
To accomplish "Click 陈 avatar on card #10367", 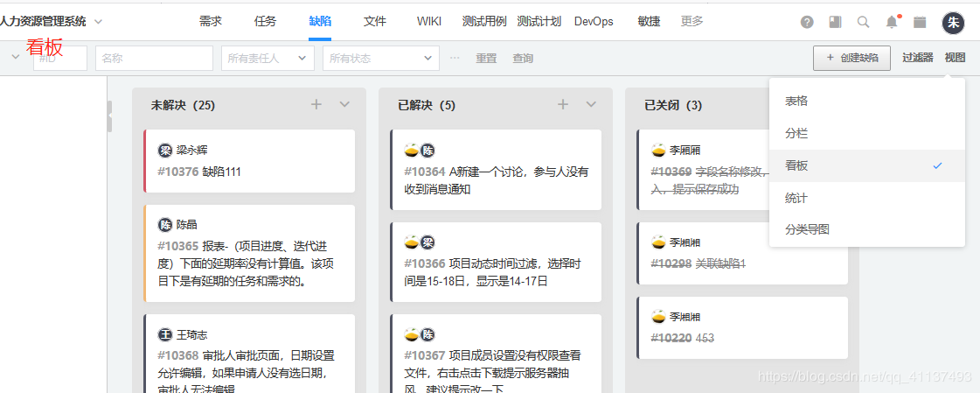I will click(427, 335).
